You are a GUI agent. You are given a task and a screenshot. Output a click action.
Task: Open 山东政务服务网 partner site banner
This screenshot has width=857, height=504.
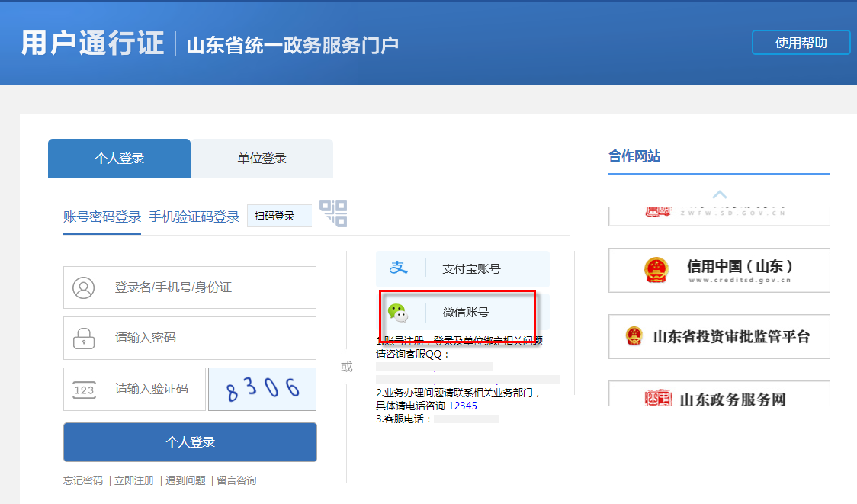click(718, 396)
